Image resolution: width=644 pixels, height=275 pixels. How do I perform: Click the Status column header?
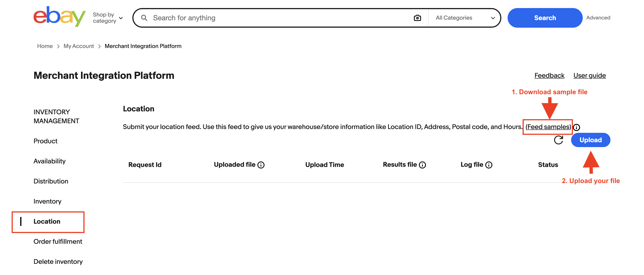pos(548,165)
